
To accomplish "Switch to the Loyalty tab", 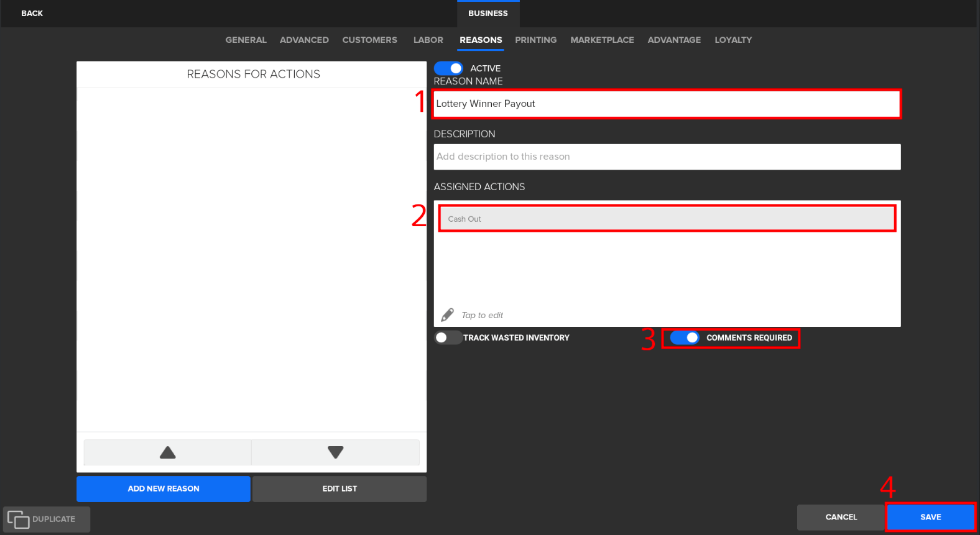I will pos(733,40).
